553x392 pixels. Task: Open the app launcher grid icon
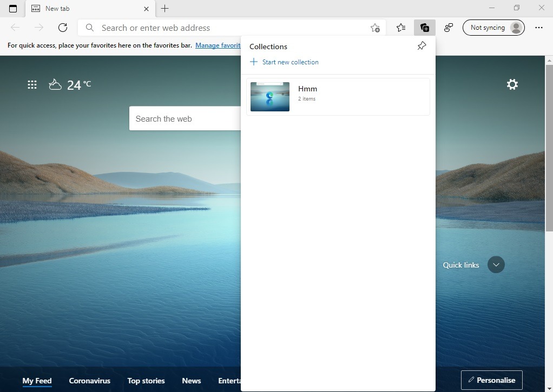[x=32, y=84]
